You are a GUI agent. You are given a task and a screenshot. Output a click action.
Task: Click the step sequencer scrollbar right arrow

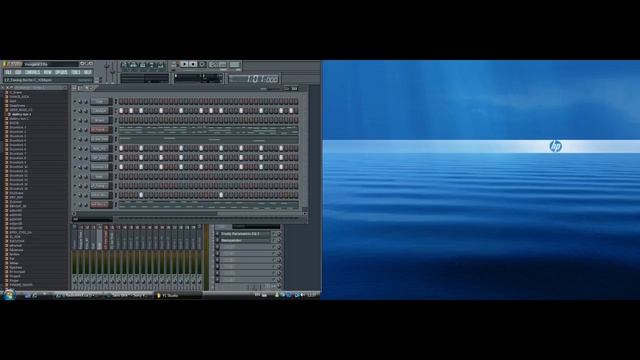(305, 213)
